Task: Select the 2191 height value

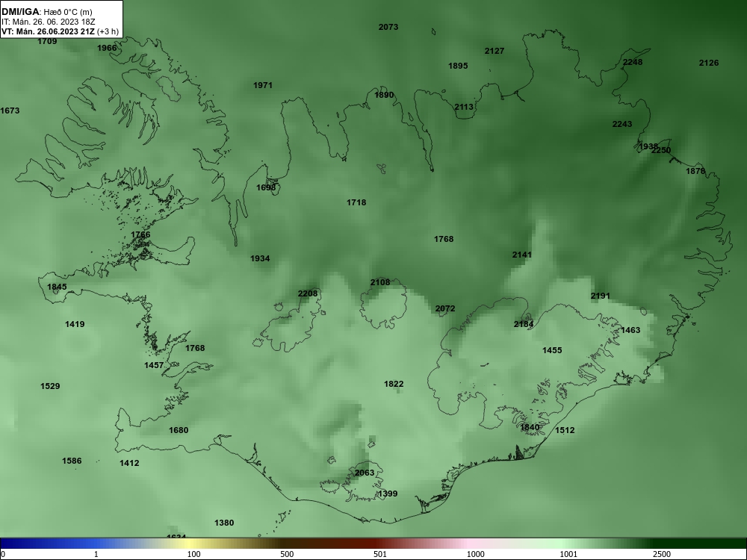Action: pos(601,296)
